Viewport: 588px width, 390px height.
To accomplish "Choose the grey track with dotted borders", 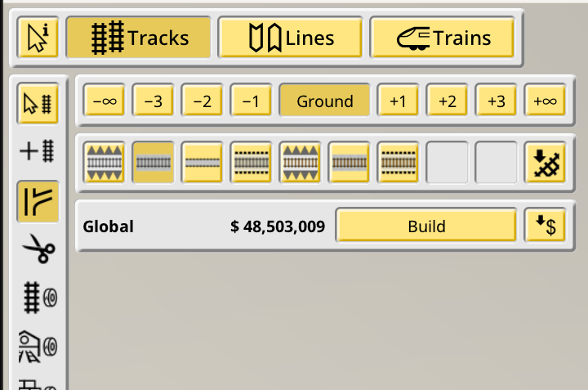I will (x=251, y=163).
